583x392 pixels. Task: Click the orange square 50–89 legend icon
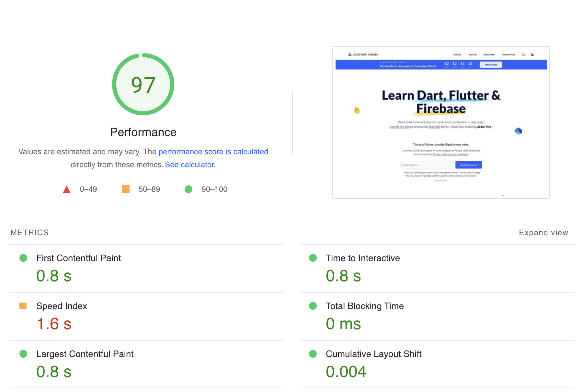click(x=126, y=189)
